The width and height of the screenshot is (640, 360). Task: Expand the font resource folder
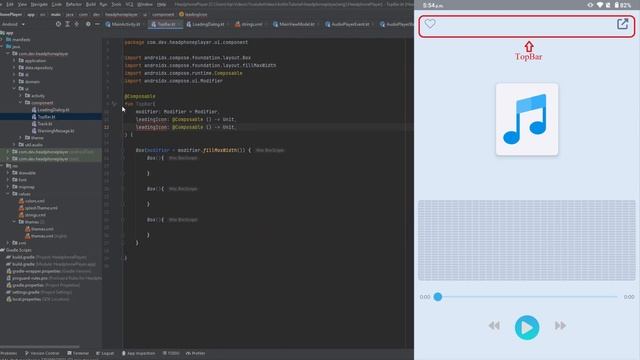tap(8, 180)
